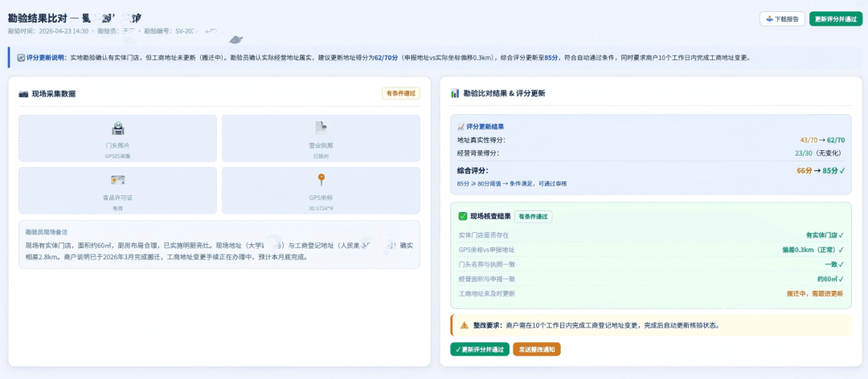This screenshot has height=379, width=868.
Task: Open the GPS坐标 card
Action: pos(321,190)
